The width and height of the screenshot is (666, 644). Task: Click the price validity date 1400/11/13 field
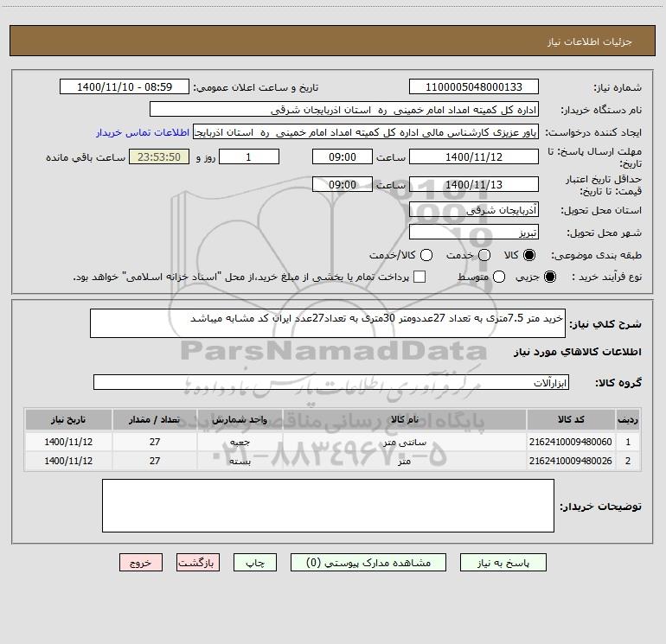[474, 184]
